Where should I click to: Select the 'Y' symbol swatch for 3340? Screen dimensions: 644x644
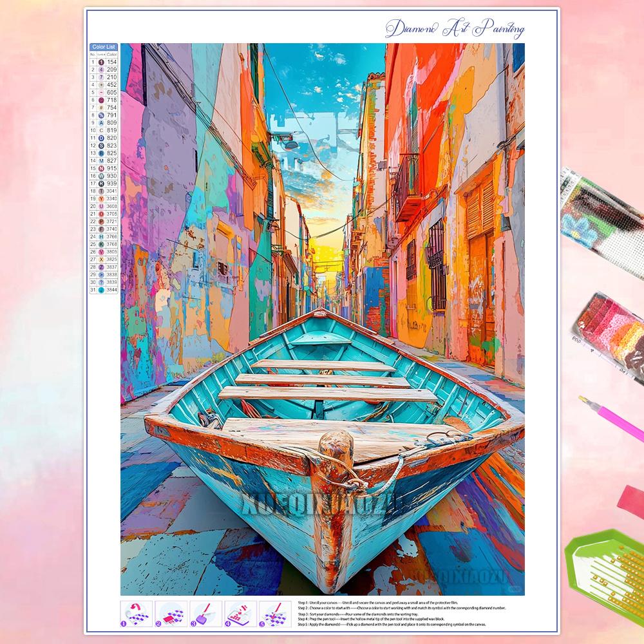(101, 199)
